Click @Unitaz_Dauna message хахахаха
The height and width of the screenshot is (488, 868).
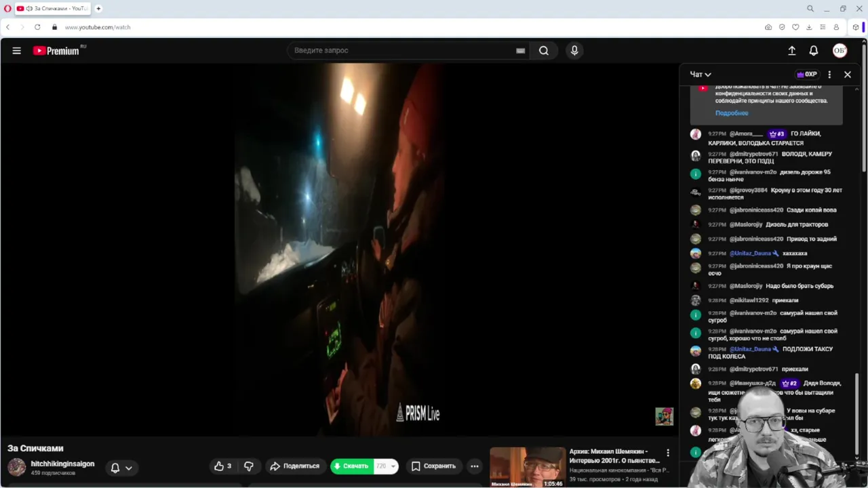point(766,253)
